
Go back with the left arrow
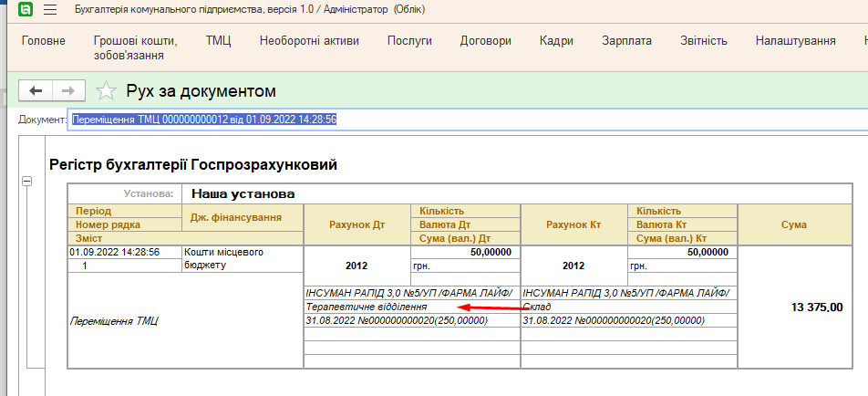(36, 90)
